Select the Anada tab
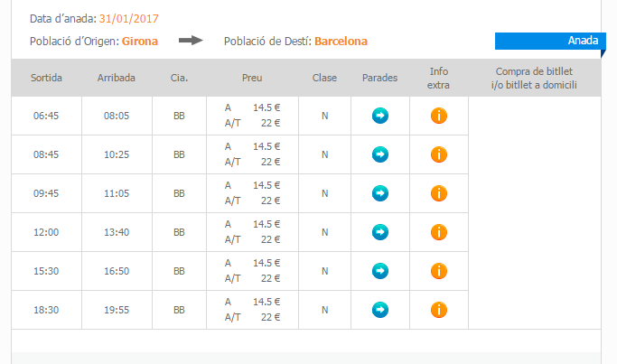 tap(548, 41)
